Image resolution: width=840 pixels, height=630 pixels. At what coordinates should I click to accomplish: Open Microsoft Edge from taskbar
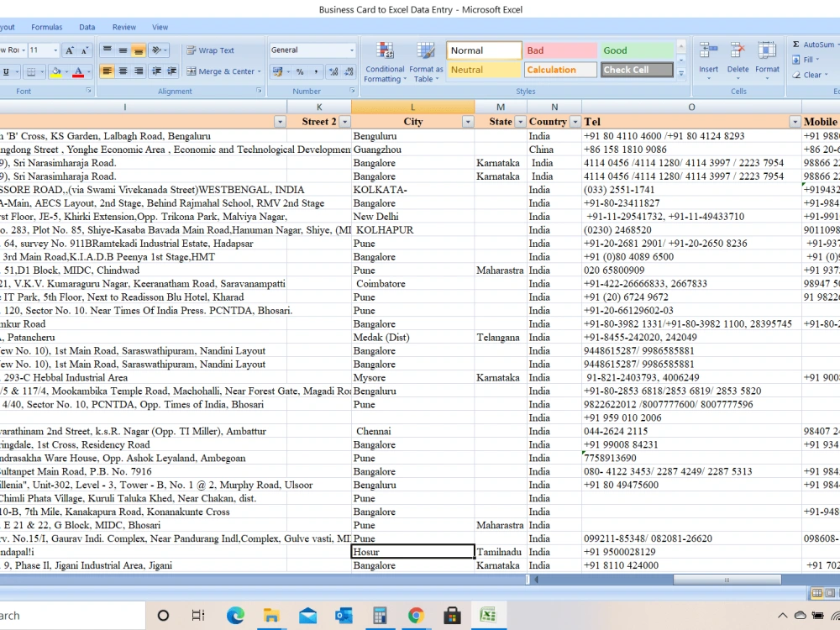[x=235, y=616]
